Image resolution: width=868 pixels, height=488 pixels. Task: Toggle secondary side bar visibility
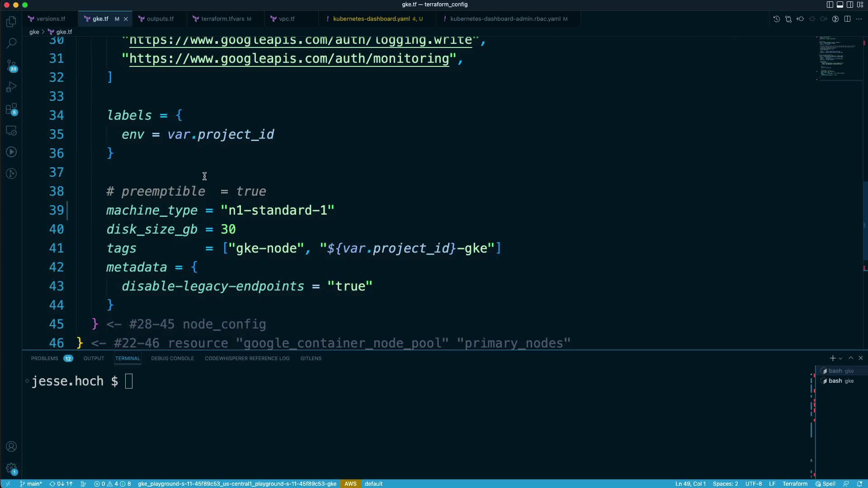[x=850, y=5]
